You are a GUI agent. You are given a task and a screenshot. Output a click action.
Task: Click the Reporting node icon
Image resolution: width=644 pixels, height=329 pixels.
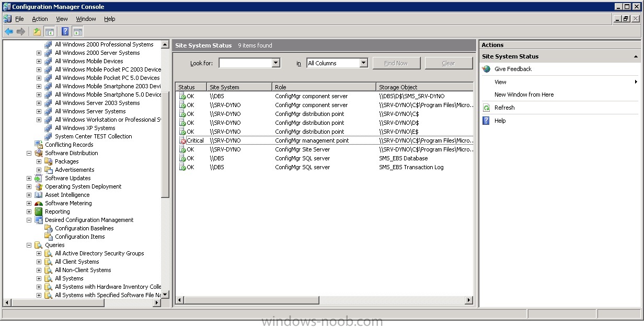39,211
